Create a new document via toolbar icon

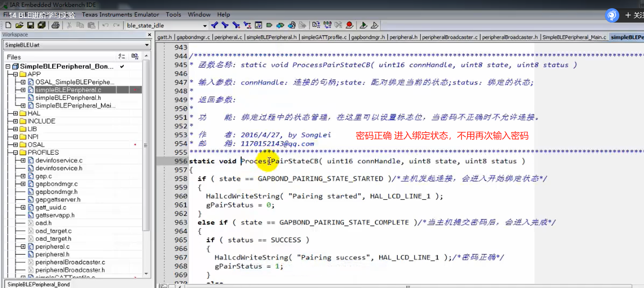pyautogui.click(x=8, y=25)
